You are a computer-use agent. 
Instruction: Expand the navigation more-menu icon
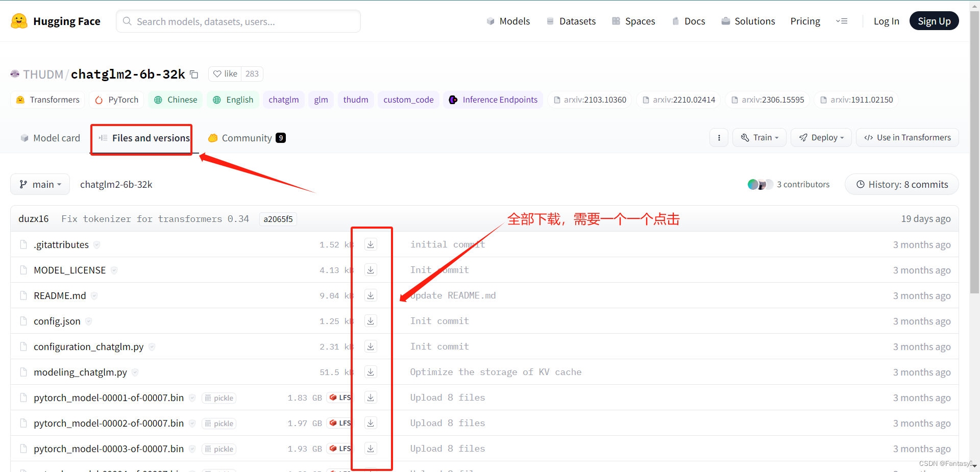[x=842, y=21]
